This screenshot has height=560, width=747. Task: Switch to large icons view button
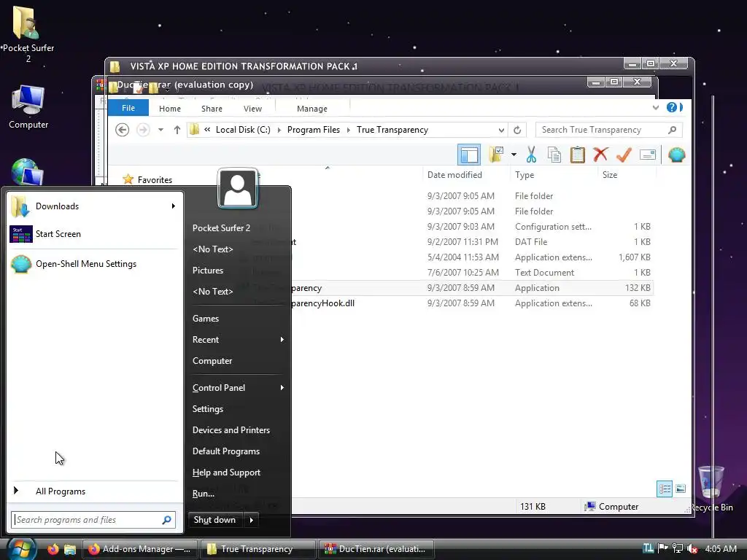[x=681, y=489]
